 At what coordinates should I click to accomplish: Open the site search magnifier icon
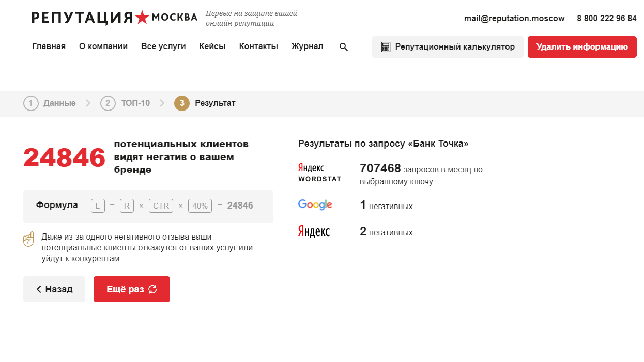pos(344,47)
